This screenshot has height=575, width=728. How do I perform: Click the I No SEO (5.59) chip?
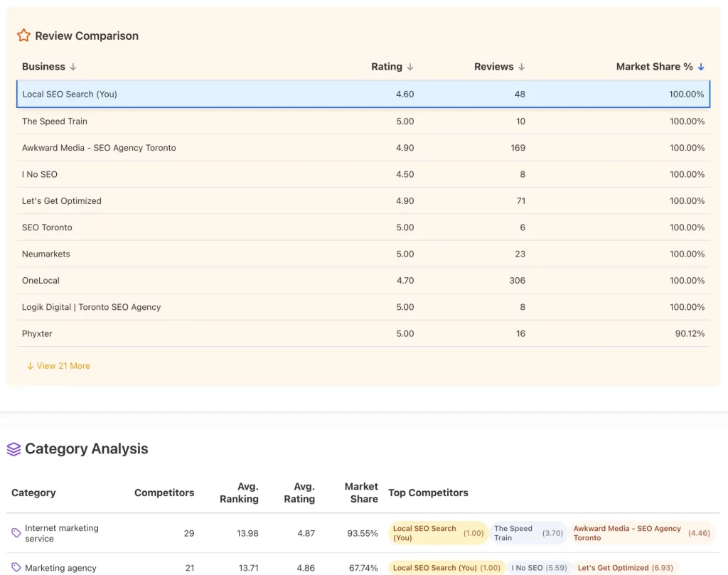[539, 568]
